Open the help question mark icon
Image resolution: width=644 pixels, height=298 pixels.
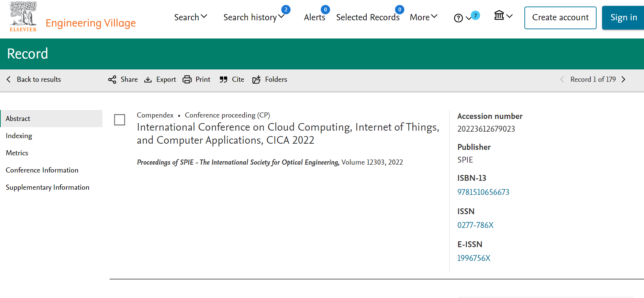[458, 18]
